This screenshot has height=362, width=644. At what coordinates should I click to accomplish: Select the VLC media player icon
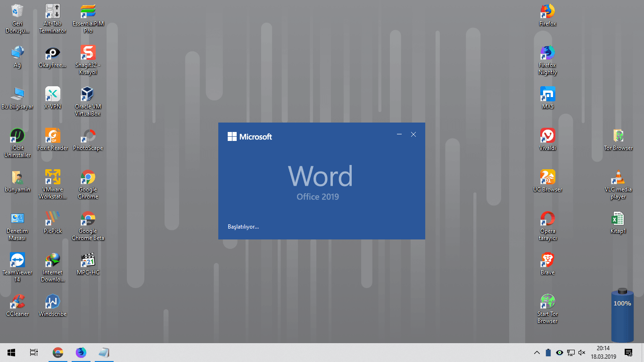tap(618, 185)
